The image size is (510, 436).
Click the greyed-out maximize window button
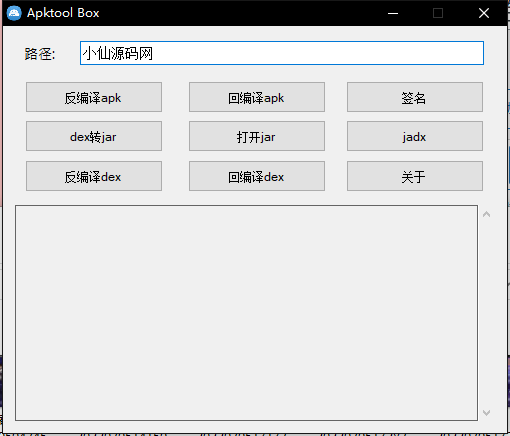tap(438, 13)
